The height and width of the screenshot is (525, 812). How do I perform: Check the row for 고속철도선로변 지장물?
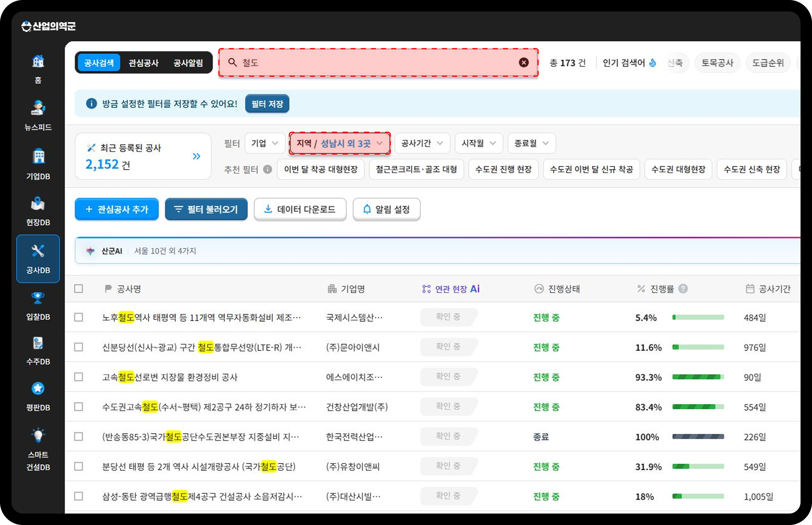tap(79, 377)
